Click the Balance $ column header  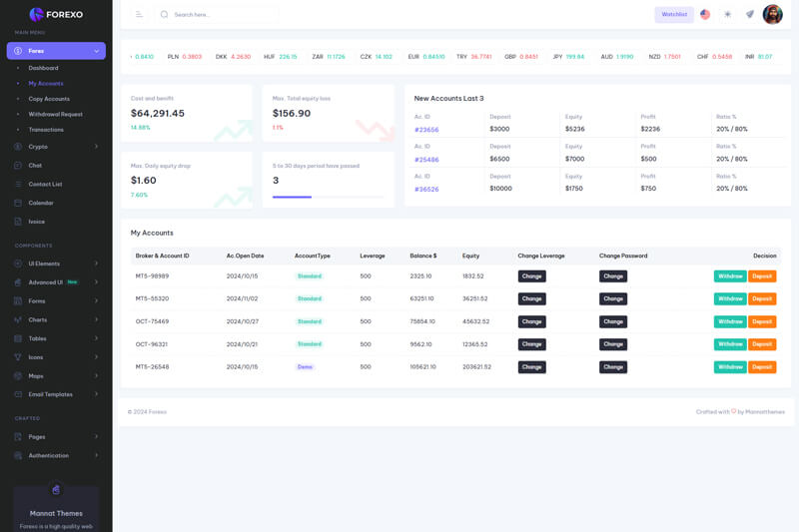click(x=422, y=256)
